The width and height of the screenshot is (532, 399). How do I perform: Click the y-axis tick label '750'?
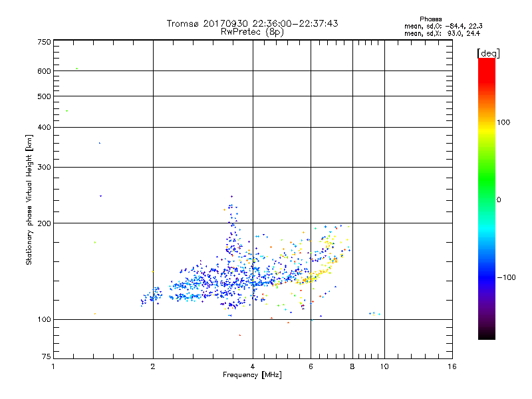pyautogui.click(x=44, y=42)
